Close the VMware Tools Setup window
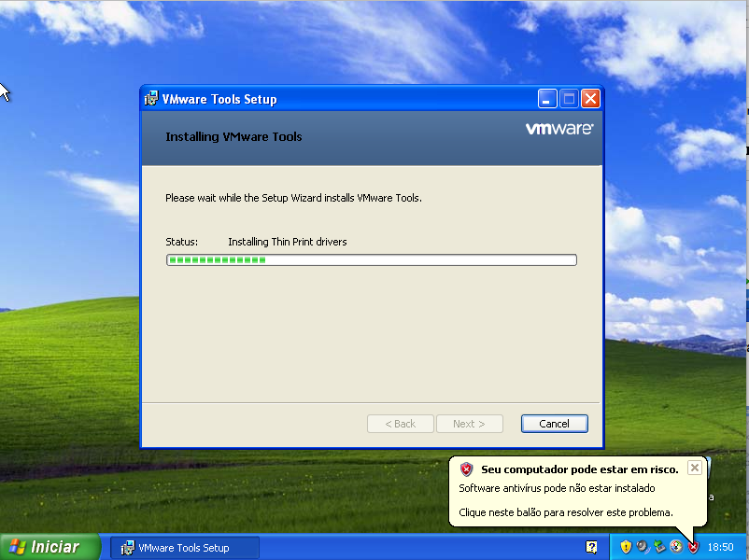This screenshot has width=749, height=560. coord(590,99)
